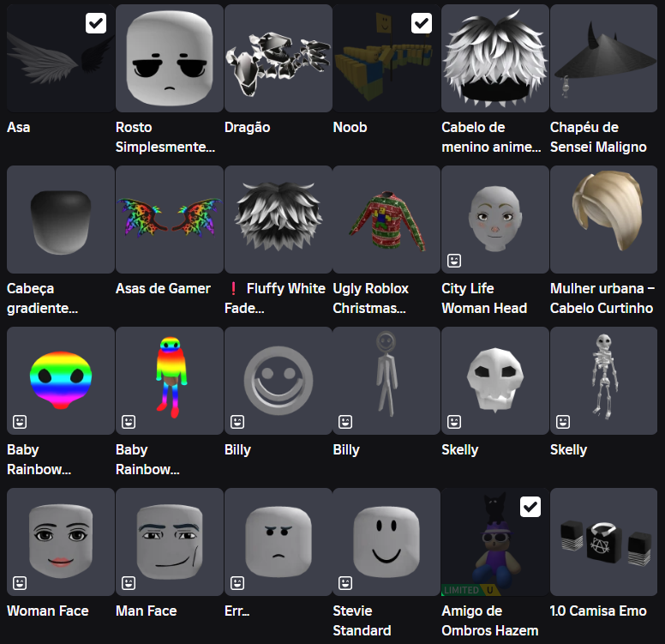Image resolution: width=665 pixels, height=644 pixels.
Task: Open the Chapéu de Sensei Maligno name
Action: [598, 137]
